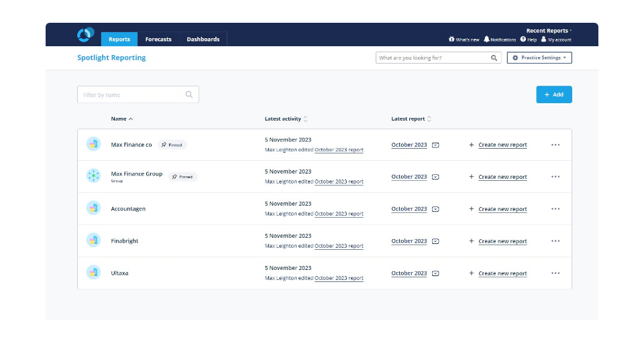Open the What's new gift icon
Image resolution: width=644 pixels, height=343 pixels.
coord(452,40)
